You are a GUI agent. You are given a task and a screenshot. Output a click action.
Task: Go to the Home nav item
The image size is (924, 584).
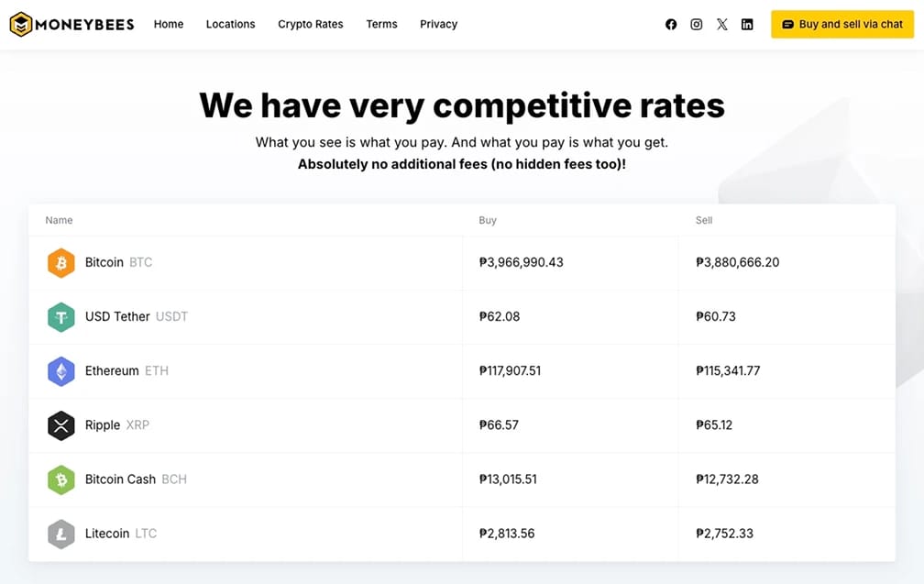tap(169, 24)
